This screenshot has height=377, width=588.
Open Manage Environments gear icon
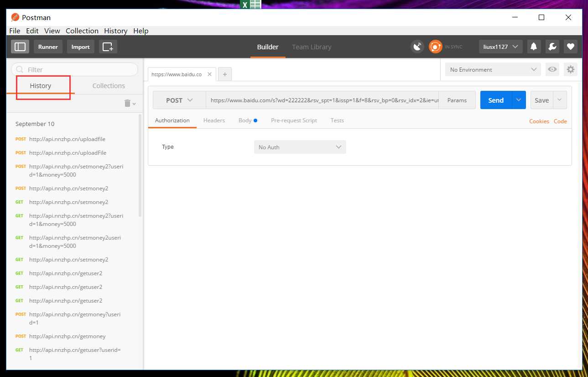(571, 69)
